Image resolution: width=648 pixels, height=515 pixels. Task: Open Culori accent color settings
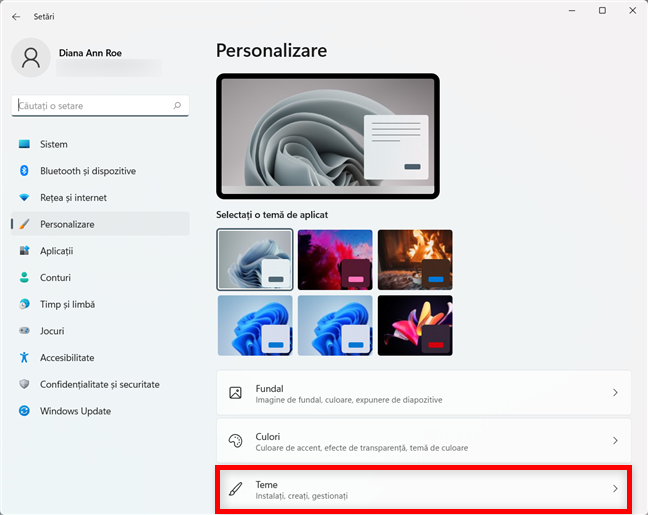pyautogui.click(x=424, y=441)
